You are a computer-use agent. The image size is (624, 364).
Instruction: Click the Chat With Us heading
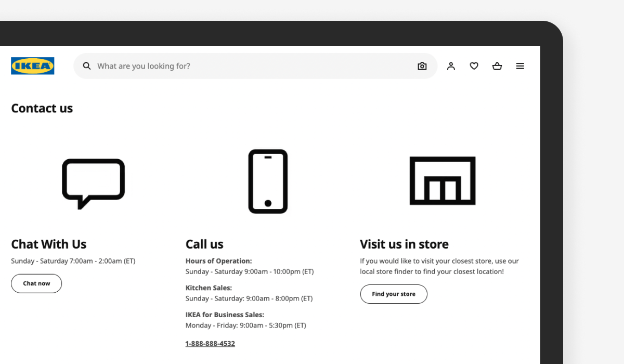coord(49,244)
